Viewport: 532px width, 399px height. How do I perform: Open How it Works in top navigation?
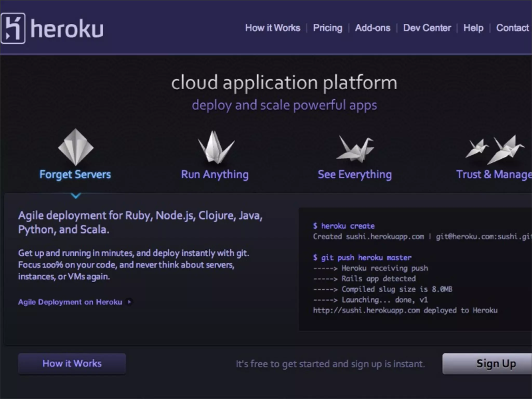tap(273, 28)
